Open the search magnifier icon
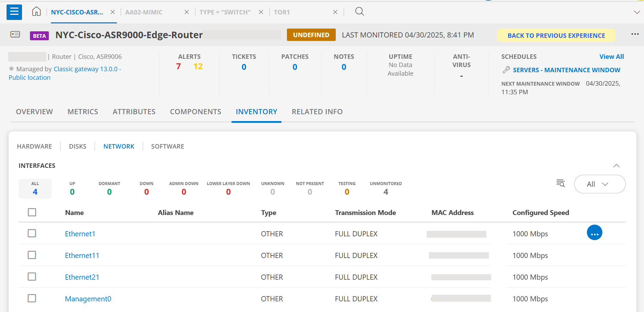Screen dimensions: 644x312 pos(359,12)
